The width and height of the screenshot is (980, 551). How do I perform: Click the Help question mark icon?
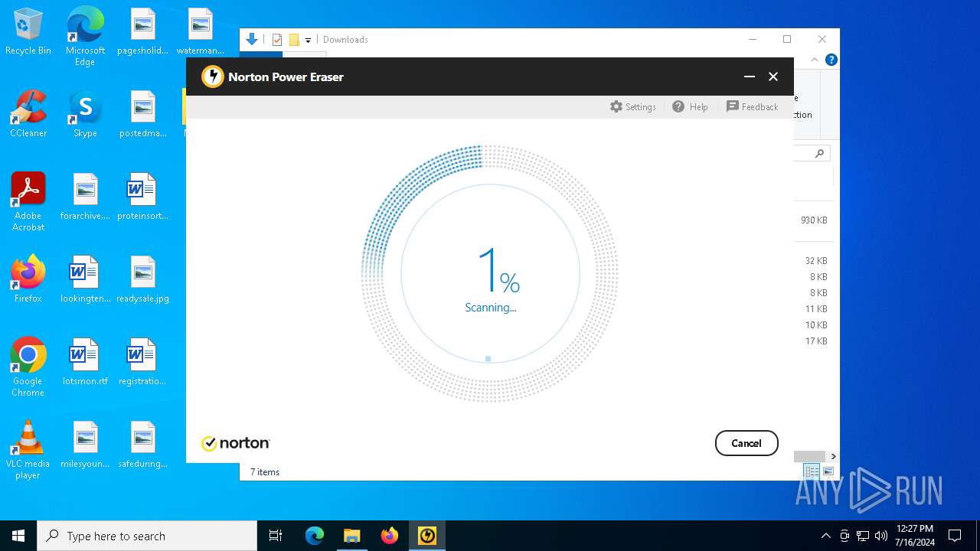(678, 107)
